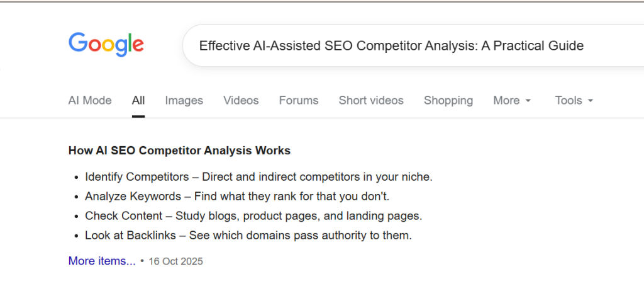Image resolution: width=644 pixels, height=286 pixels.
Task: Open the Videos tab
Action: point(241,100)
